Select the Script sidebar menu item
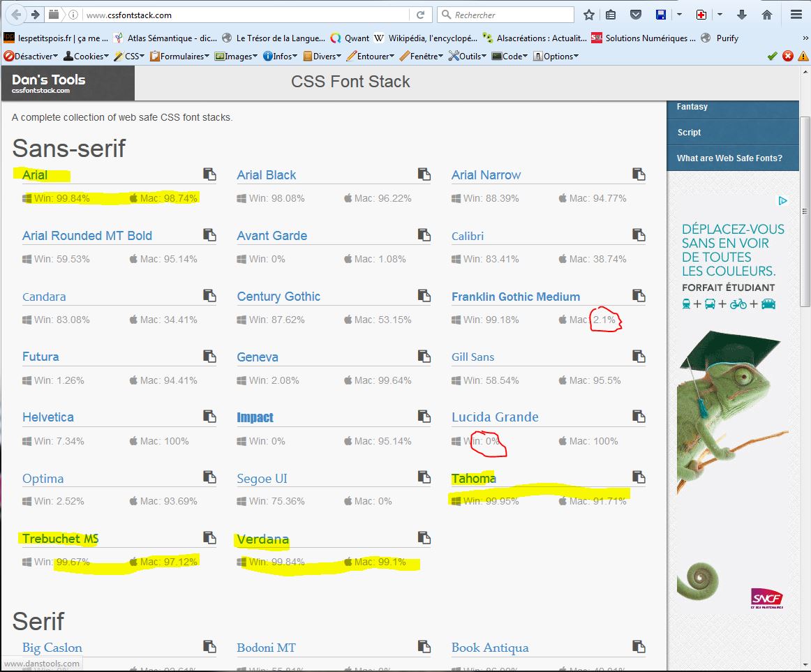The height and width of the screenshot is (672, 811). pos(689,133)
